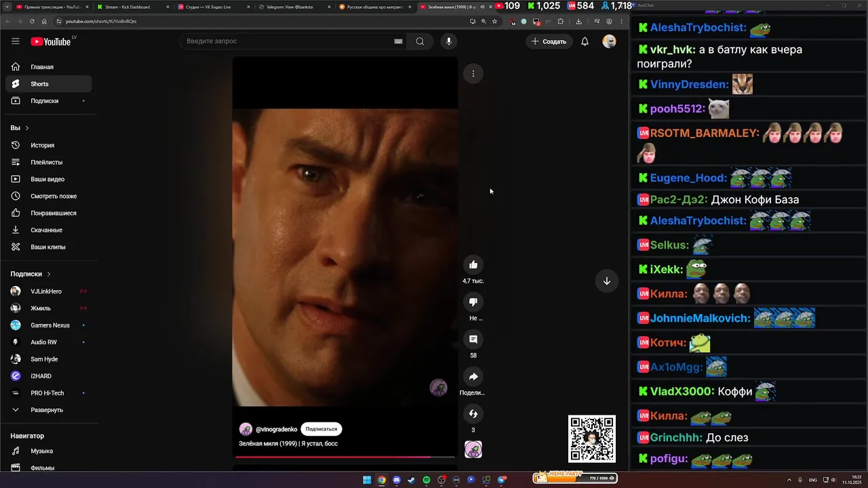This screenshot has width=868, height=488.
Task: Open the vinogradenko channel avatar
Action: (245, 429)
